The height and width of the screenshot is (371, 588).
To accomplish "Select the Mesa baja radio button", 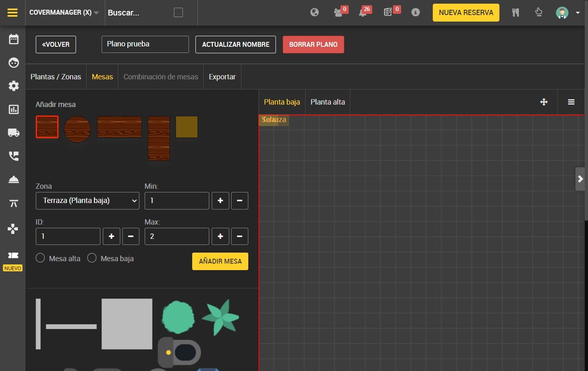I will pyautogui.click(x=92, y=258).
